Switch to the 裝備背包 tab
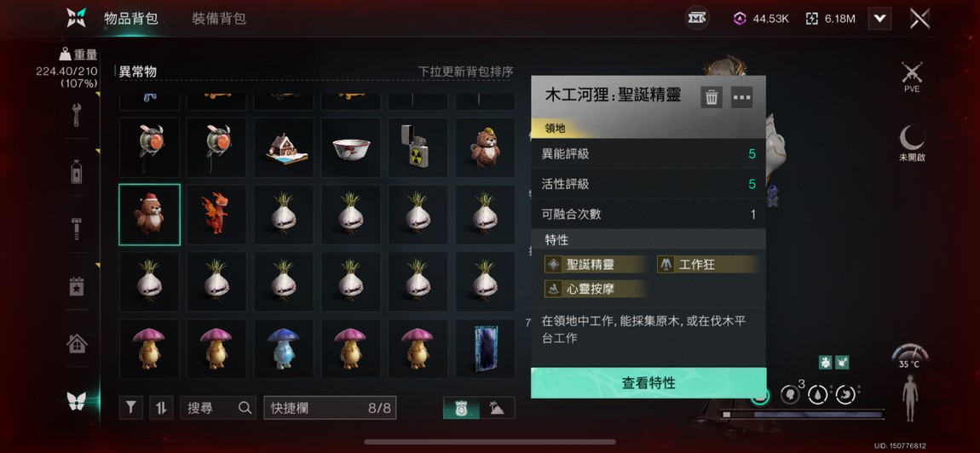The width and height of the screenshot is (980, 453). coord(219,19)
